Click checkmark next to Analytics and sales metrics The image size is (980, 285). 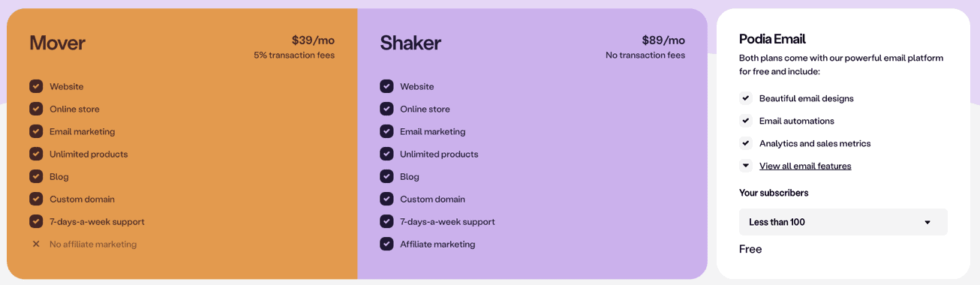coord(746,143)
